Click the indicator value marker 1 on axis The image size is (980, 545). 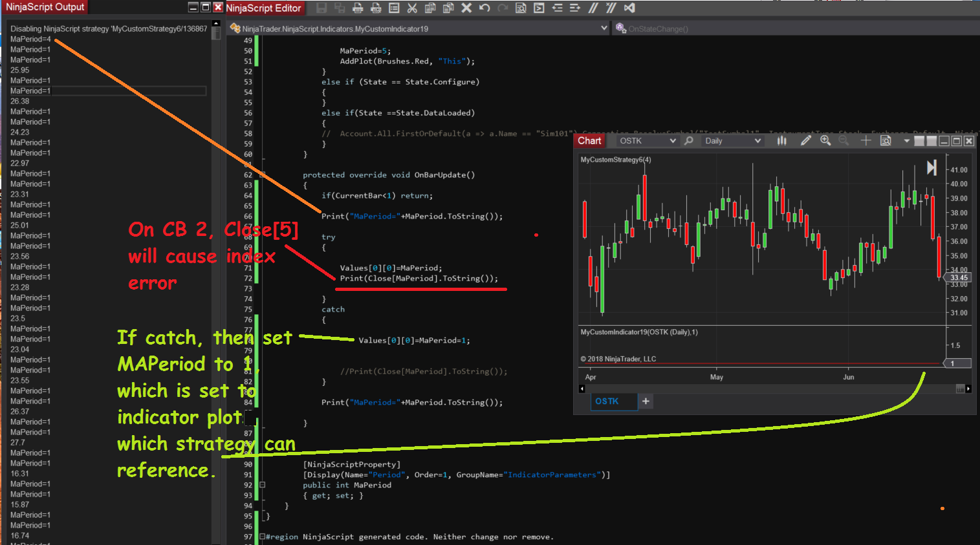point(959,363)
